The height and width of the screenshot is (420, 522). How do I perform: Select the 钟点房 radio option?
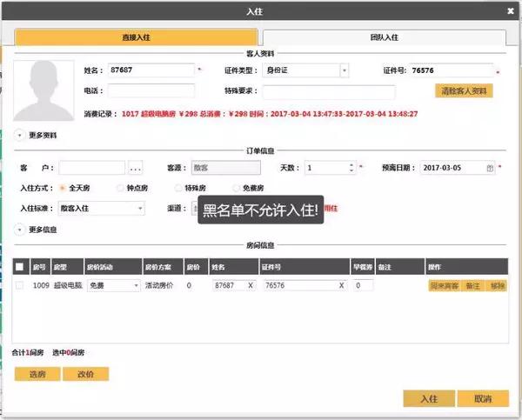[120, 188]
